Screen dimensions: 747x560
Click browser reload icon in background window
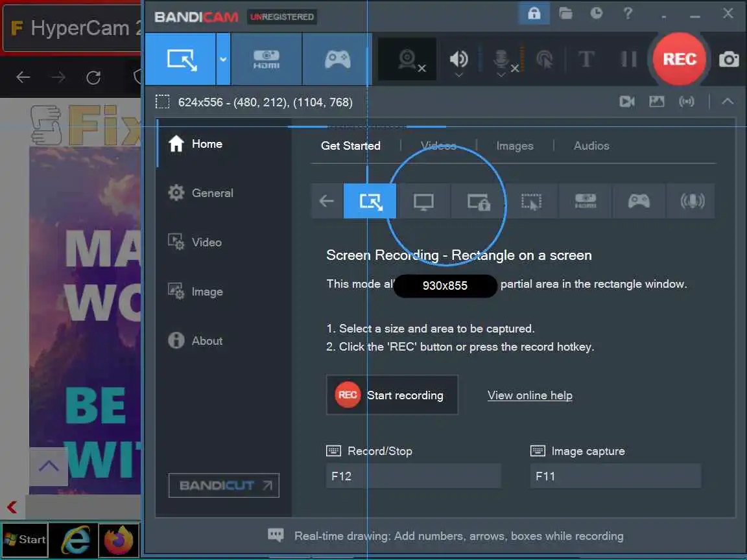(93, 77)
